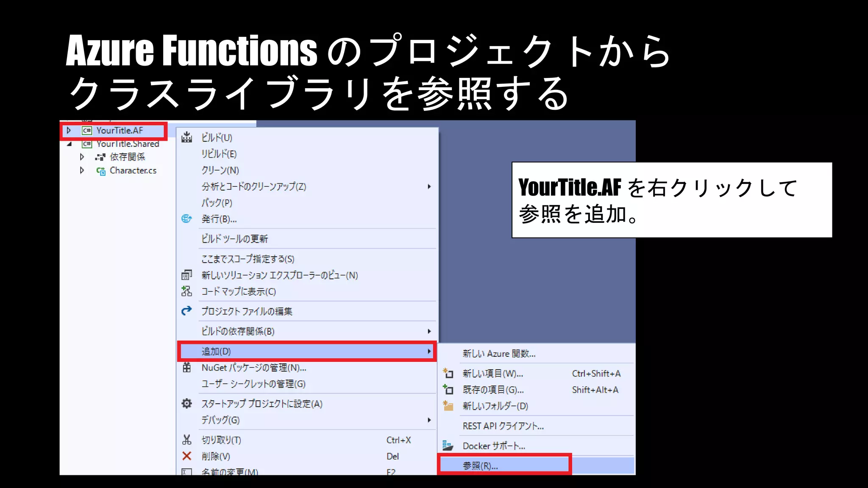This screenshot has height=488, width=868.
Task: Click the startup project gear icon
Action: (x=186, y=403)
